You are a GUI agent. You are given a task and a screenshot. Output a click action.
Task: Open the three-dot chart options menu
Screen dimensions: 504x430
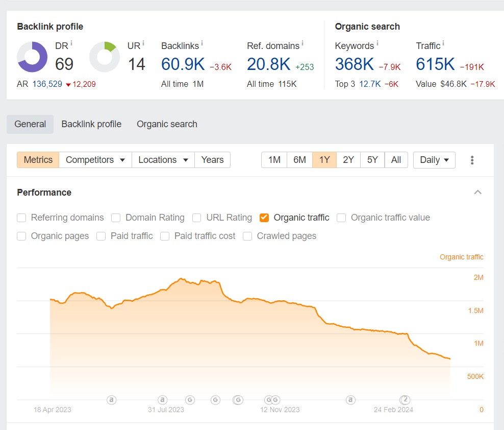(x=472, y=160)
